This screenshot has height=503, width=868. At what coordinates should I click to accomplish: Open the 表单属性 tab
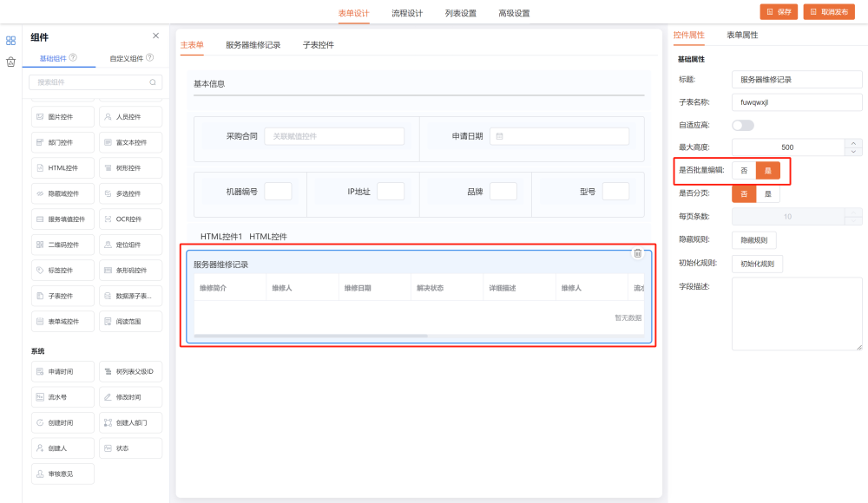742,36
